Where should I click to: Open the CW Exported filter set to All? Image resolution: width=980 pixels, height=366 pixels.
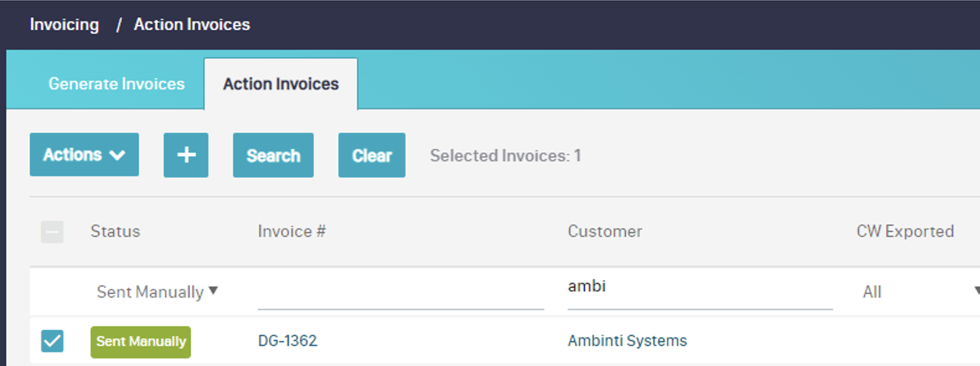916,292
